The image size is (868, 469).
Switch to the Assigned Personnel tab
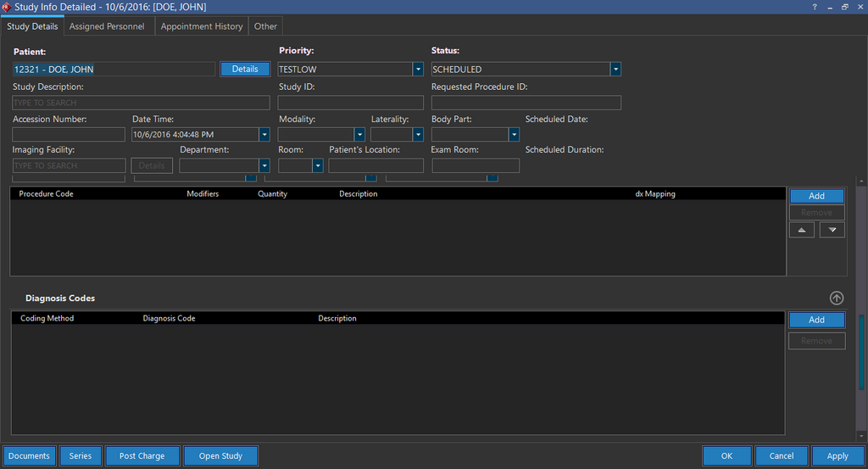click(107, 26)
